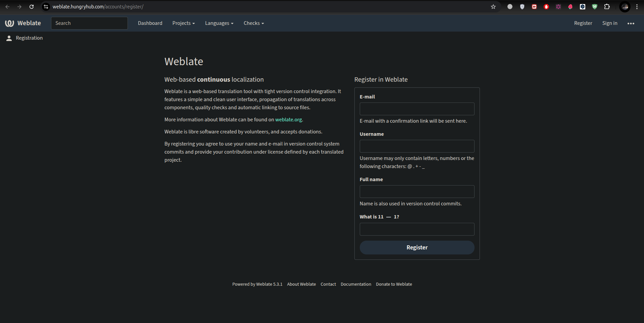Image resolution: width=644 pixels, height=323 pixels.
Task: Go to the Dashboard menu item
Action: tap(150, 23)
